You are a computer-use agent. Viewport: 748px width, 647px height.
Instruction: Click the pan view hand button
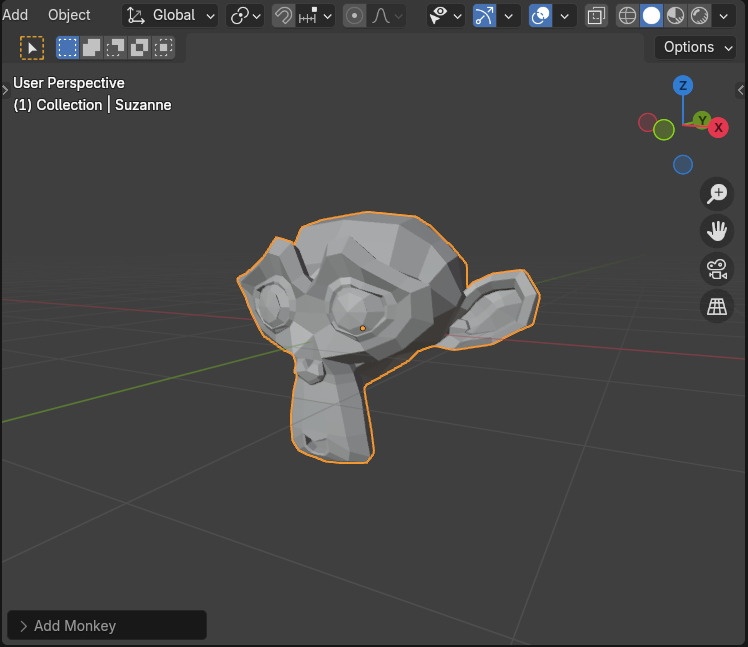717,231
